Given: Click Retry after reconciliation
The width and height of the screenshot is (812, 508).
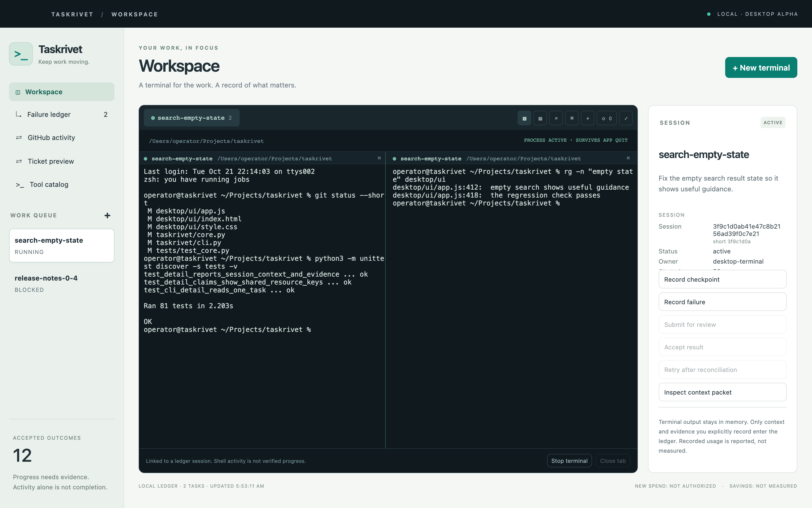Looking at the screenshot, I should point(722,370).
